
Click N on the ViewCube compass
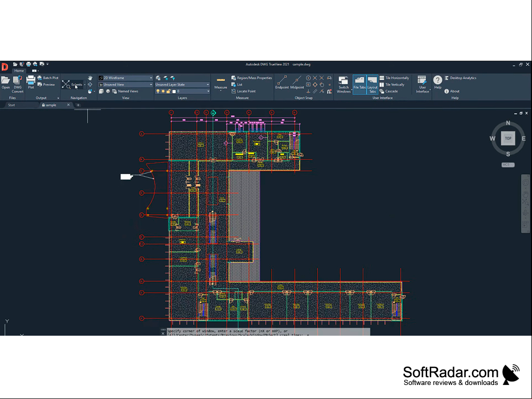508,123
